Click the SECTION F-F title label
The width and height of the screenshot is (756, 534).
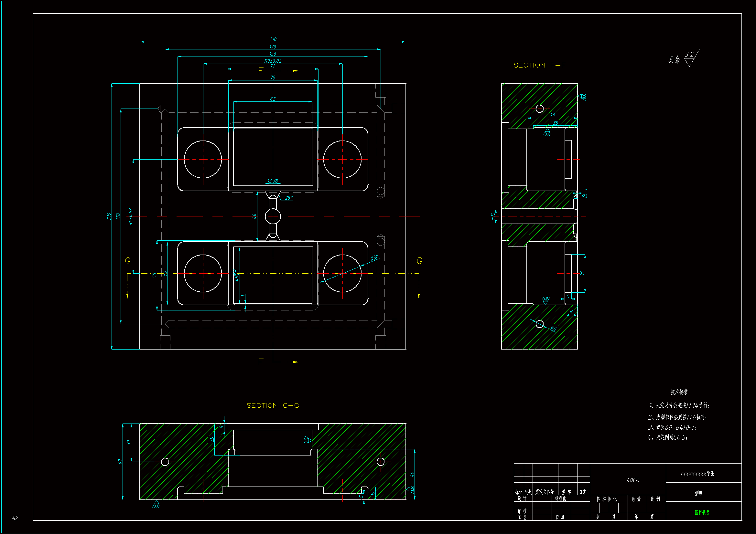[x=539, y=65]
